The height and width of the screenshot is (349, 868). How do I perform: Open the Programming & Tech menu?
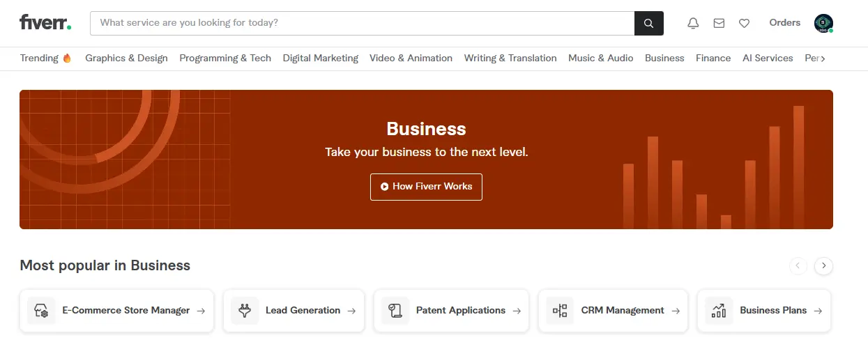pos(225,58)
